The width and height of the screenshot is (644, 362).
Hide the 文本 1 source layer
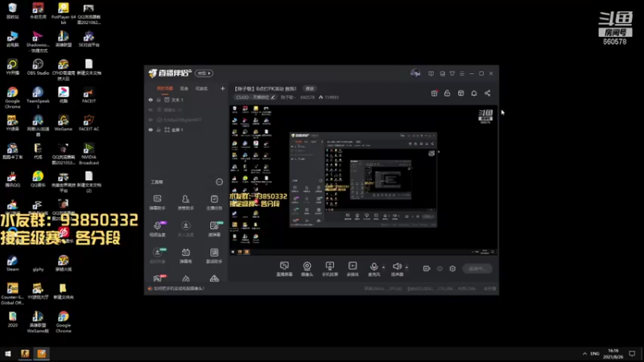[x=151, y=100]
